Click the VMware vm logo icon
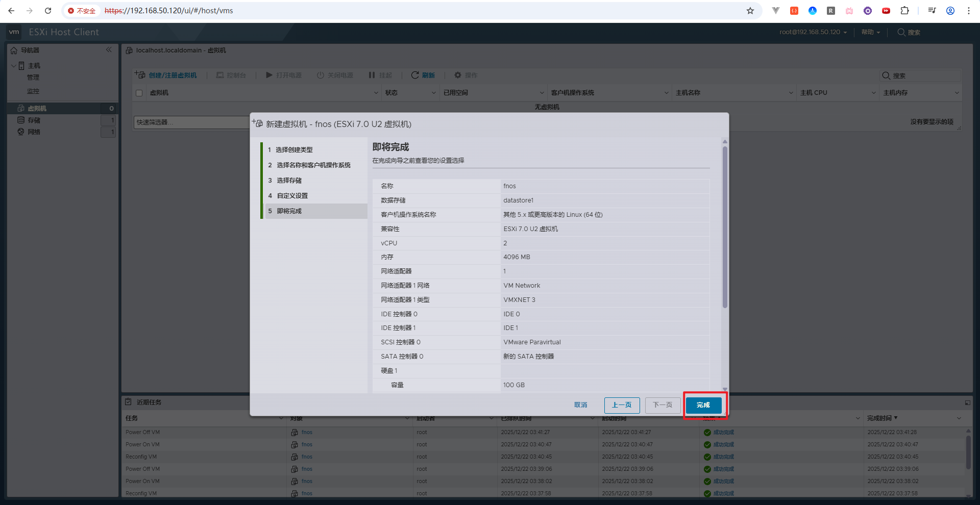The height and width of the screenshot is (505, 980). click(x=14, y=32)
